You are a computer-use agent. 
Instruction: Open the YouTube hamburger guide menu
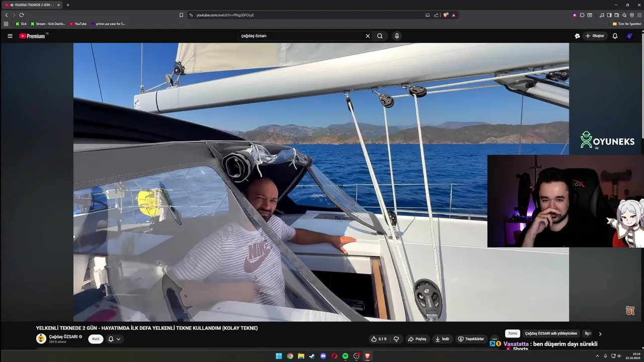10,36
